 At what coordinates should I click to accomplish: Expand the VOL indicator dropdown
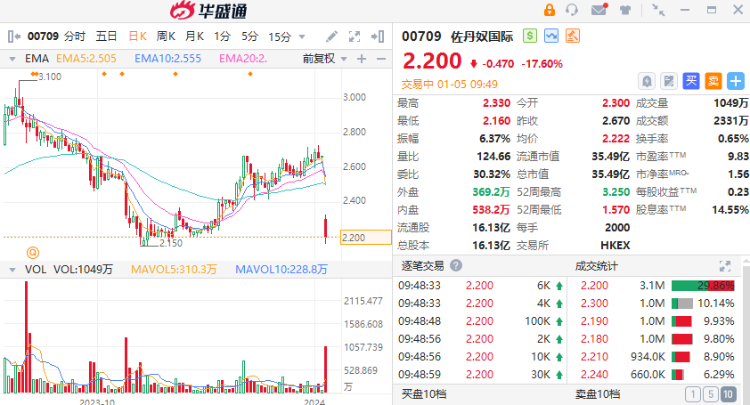pyautogui.click(x=12, y=270)
